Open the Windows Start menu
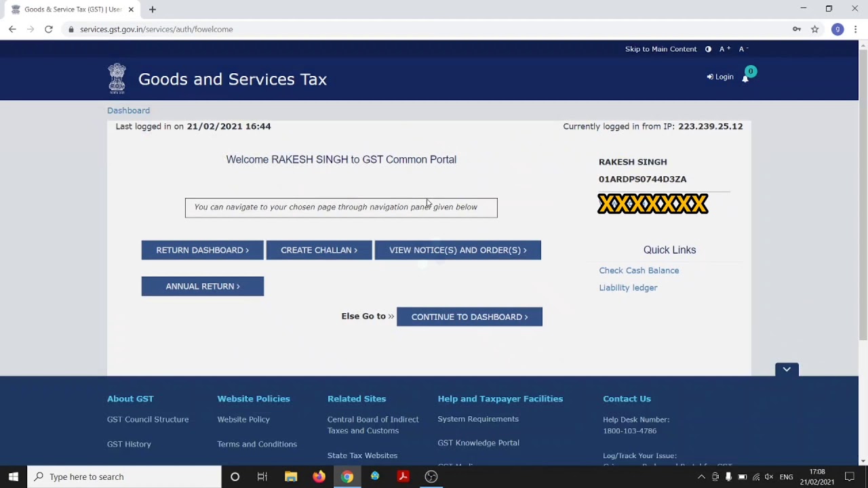This screenshot has height=488, width=868. pos(14,476)
